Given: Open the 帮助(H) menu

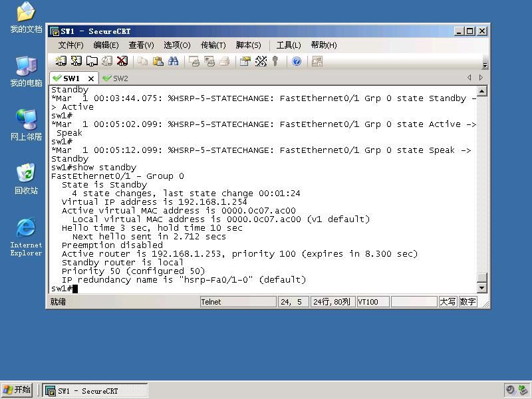Looking at the screenshot, I should (x=324, y=45).
